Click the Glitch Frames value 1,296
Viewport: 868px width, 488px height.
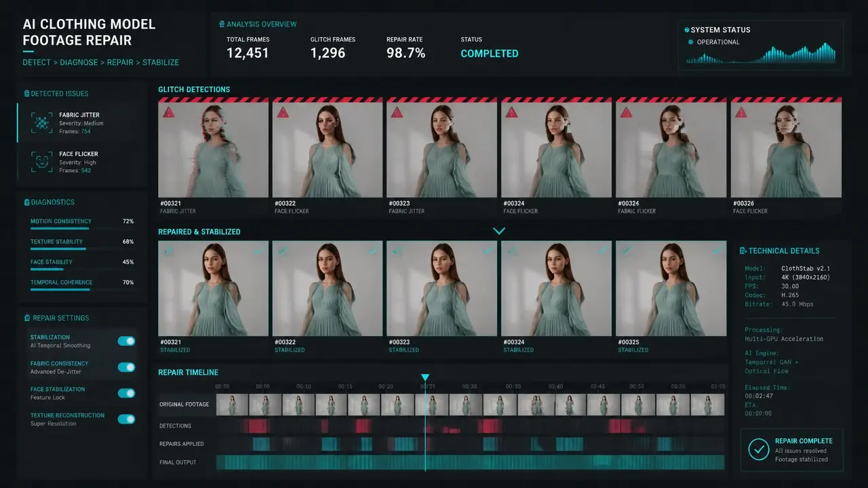tap(328, 54)
